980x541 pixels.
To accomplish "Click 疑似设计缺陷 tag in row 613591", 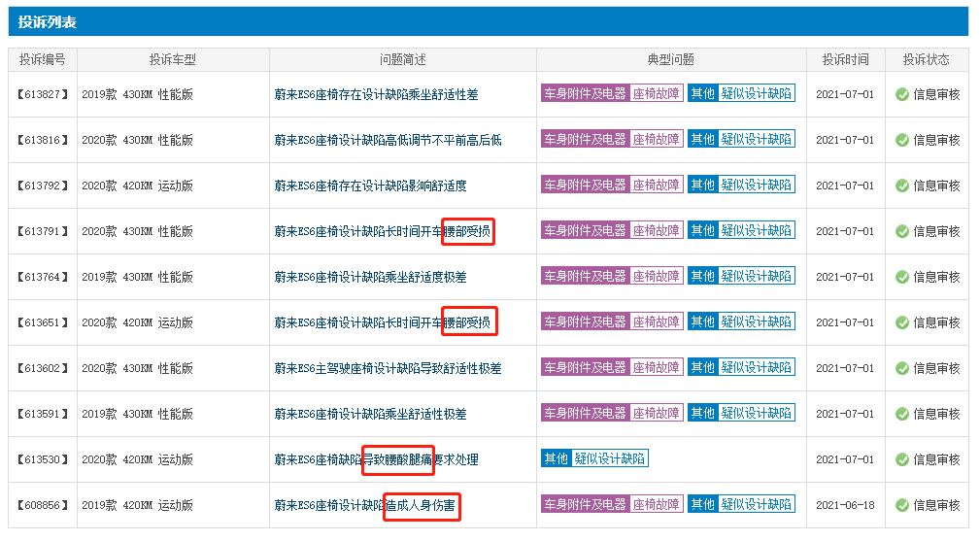I will tap(757, 413).
